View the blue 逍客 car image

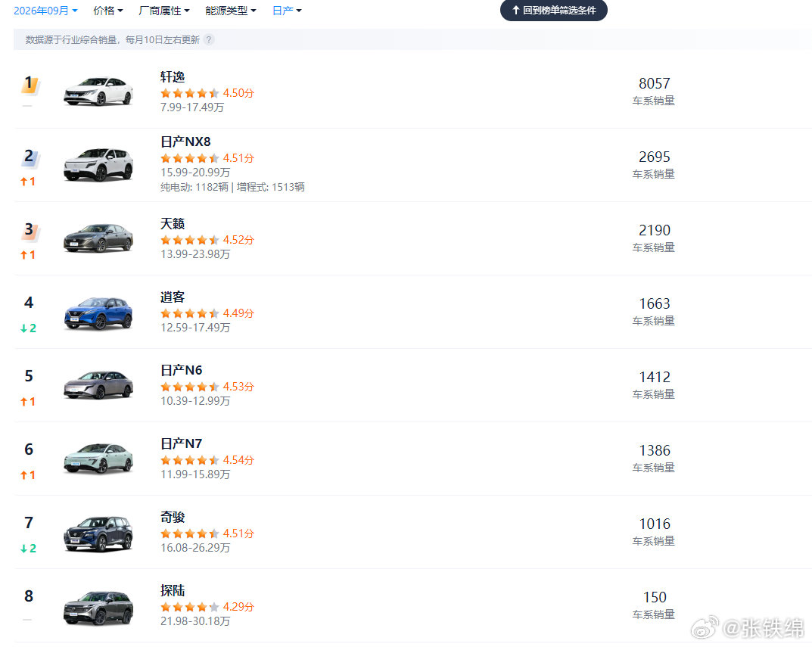click(x=98, y=313)
